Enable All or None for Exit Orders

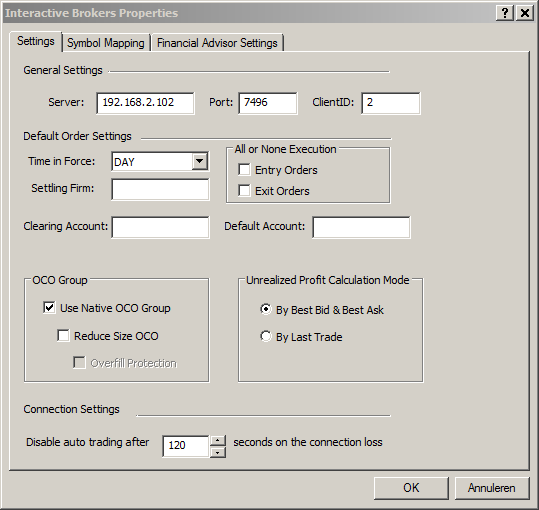[244, 191]
